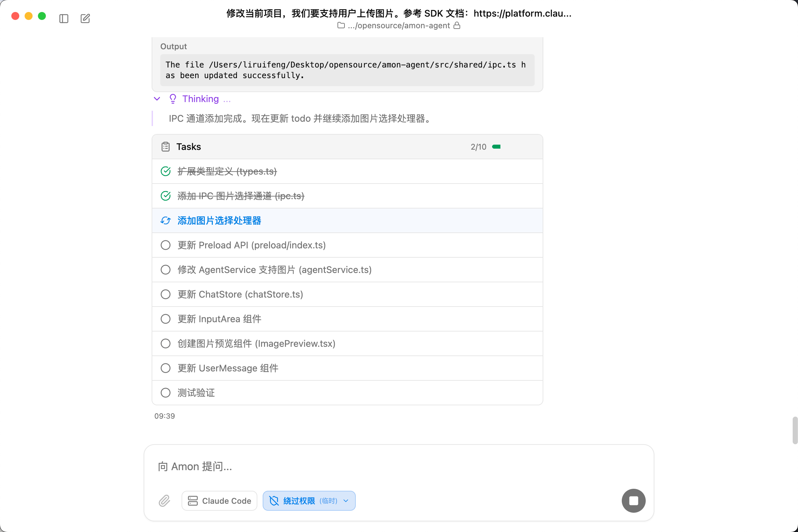
Task: Click the Thinking lightbulb icon
Action: [x=173, y=98]
